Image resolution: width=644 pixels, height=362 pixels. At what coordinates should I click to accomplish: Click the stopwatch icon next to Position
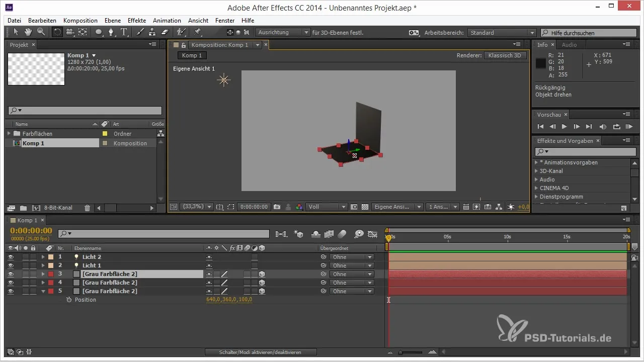pos(69,300)
